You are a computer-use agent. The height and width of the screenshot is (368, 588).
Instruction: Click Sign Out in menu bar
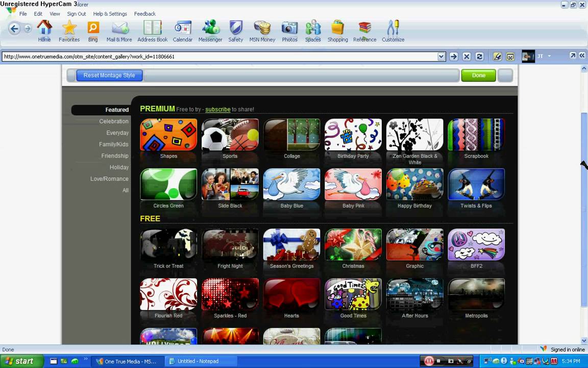click(x=77, y=14)
